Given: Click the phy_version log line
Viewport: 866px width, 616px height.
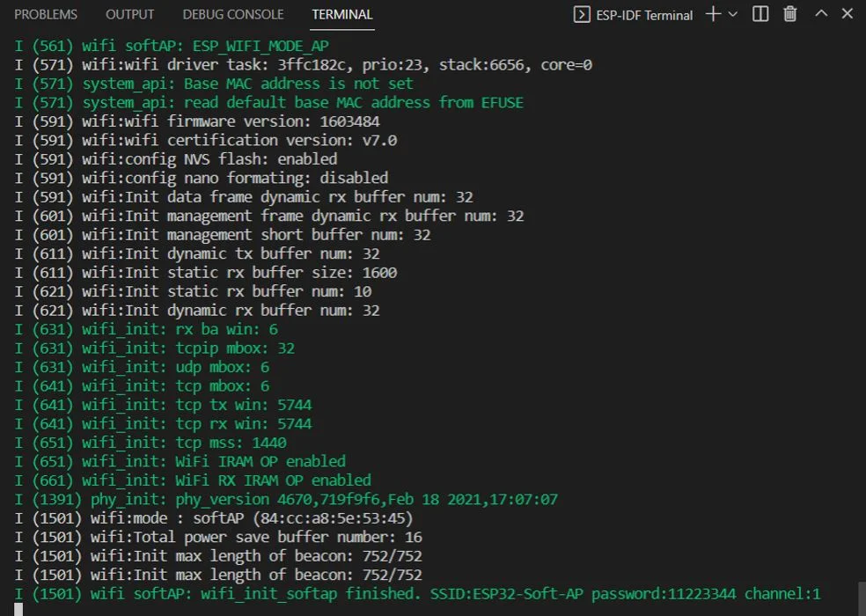Looking at the screenshot, I should (286, 500).
